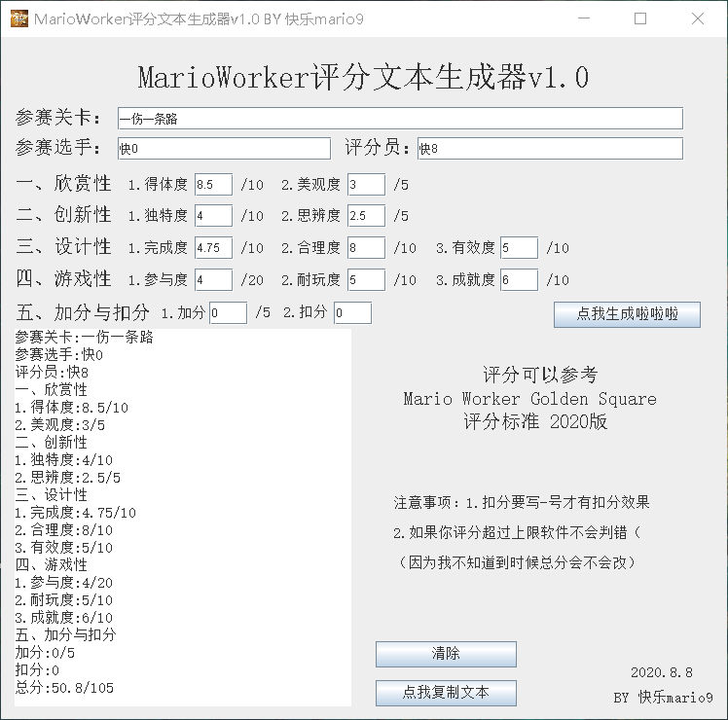Click the Mario Worker Golden Square text

pyautogui.click(x=530, y=399)
